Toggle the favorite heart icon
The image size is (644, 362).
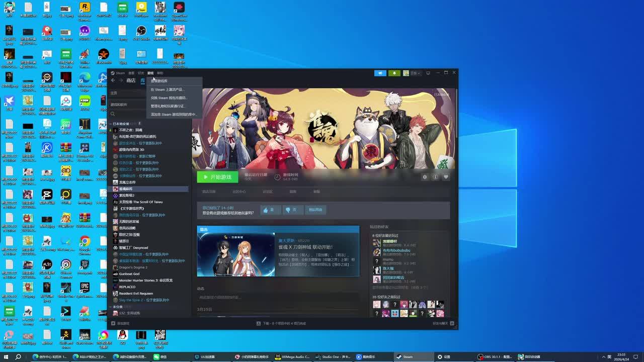click(x=446, y=177)
